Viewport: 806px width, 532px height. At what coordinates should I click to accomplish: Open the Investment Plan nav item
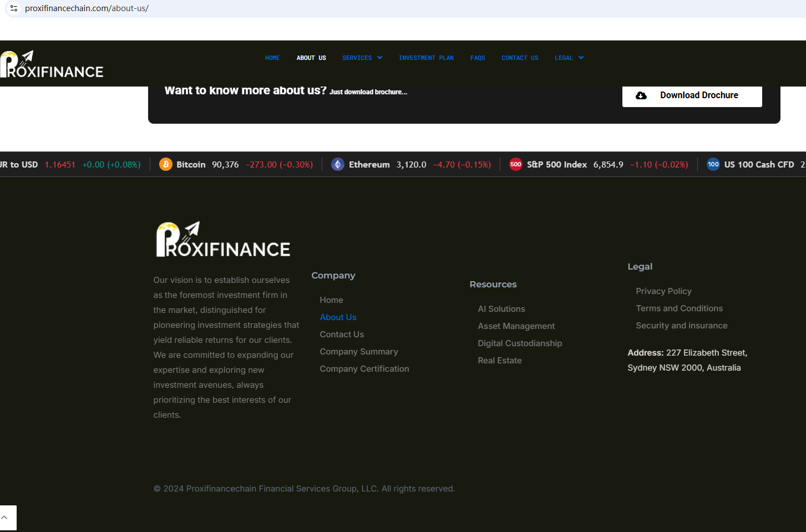(426, 58)
